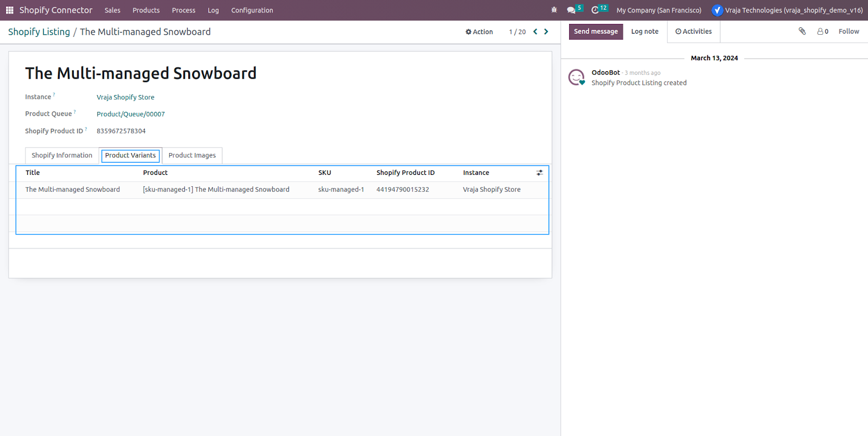
Task: Select the Product Variants tab
Action: 130,155
